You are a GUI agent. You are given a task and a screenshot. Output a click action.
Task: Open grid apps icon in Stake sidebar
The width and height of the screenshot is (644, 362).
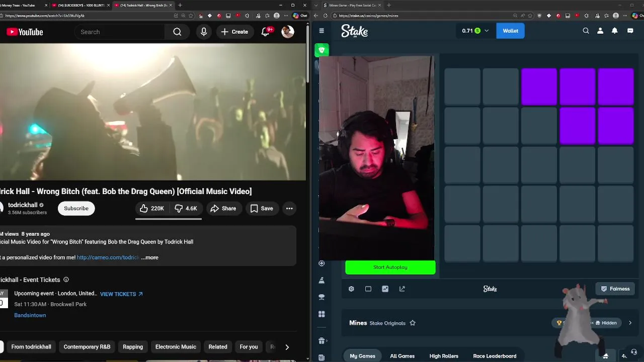click(321, 314)
